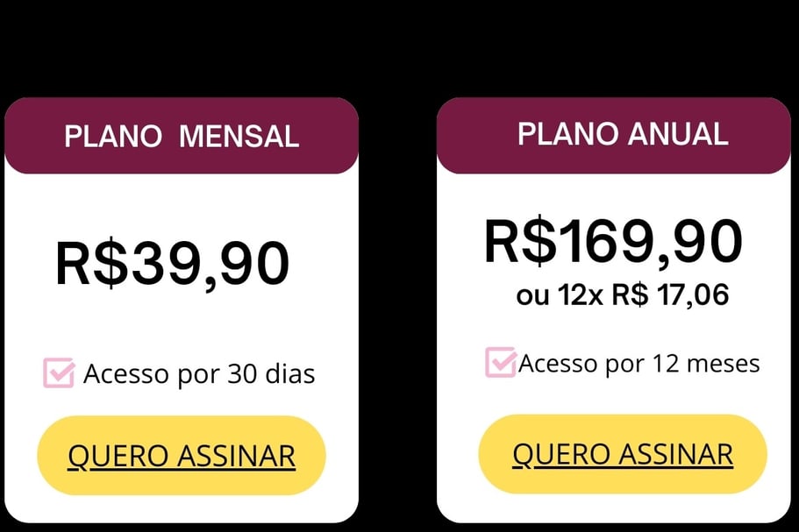Click the R$39,90 monthly price
This screenshot has width=799, height=532.
point(173,264)
